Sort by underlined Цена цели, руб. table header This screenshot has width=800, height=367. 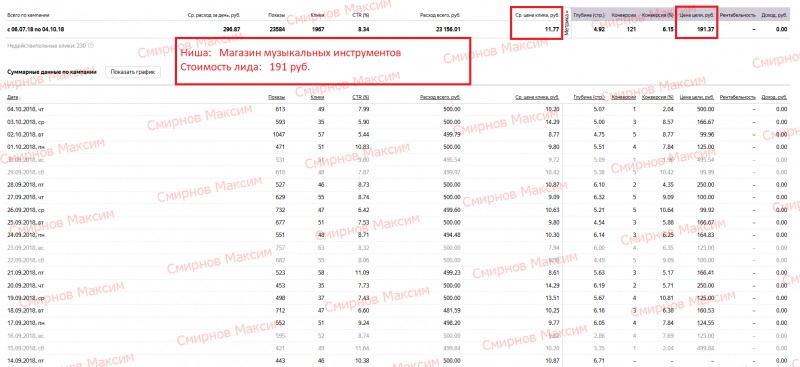(696, 97)
